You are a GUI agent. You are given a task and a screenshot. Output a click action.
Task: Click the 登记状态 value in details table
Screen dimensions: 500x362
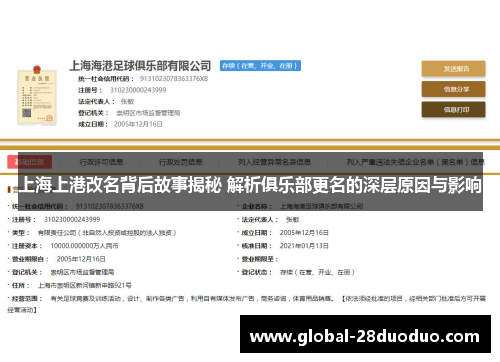pos(317,272)
